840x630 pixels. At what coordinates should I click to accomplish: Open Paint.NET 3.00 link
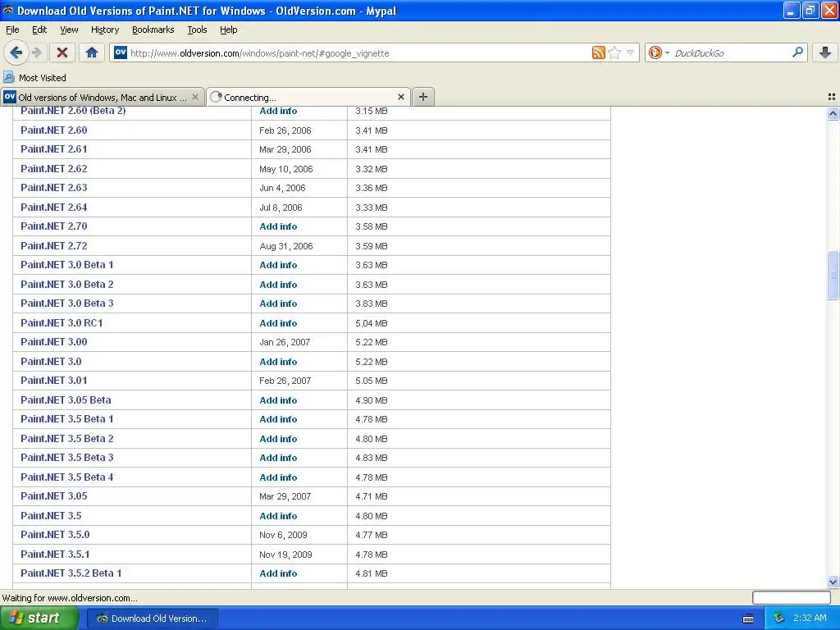tap(54, 342)
